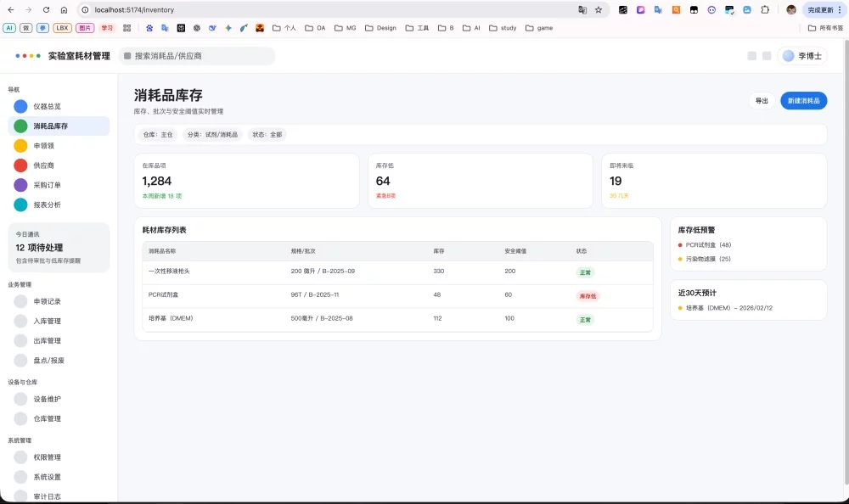Open 系统设置 in the sidebar
849x504 pixels.
[59, 477]
